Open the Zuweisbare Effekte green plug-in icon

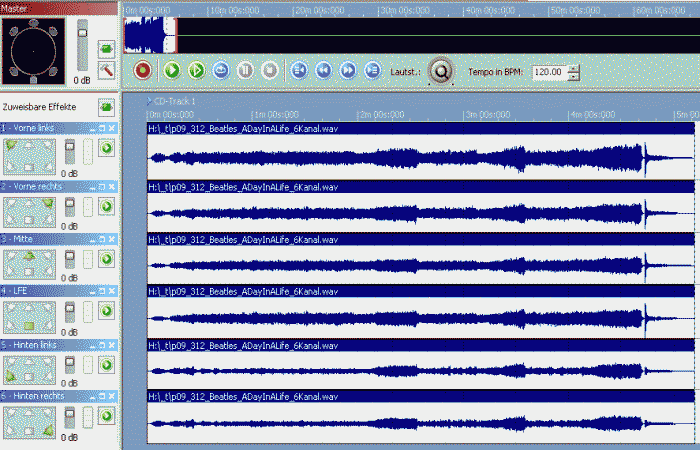coord(105,106)
